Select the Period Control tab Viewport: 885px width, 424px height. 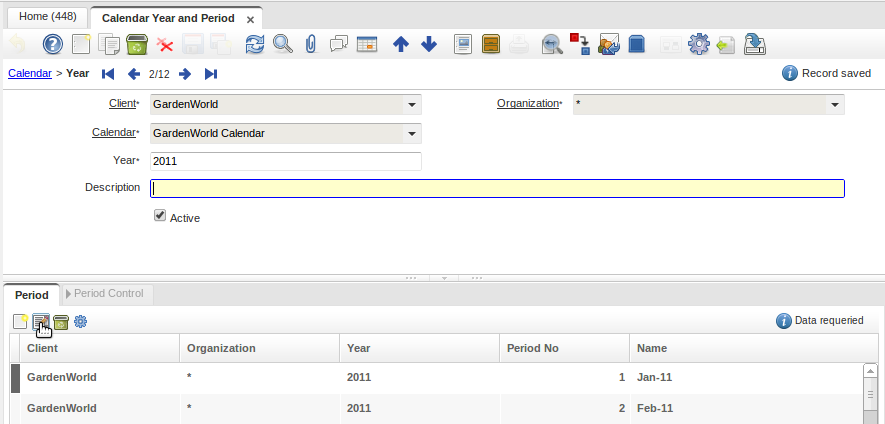tap(108, 293)
